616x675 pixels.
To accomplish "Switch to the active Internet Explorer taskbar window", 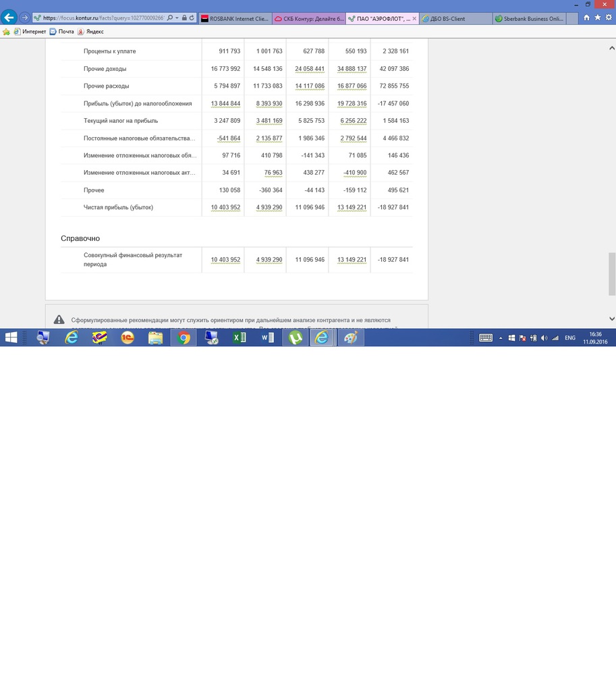I will (x=322, y=338).
